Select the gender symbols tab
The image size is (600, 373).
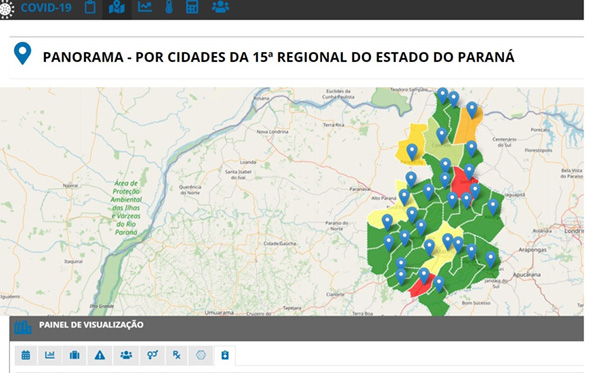(x=152, y=355)
